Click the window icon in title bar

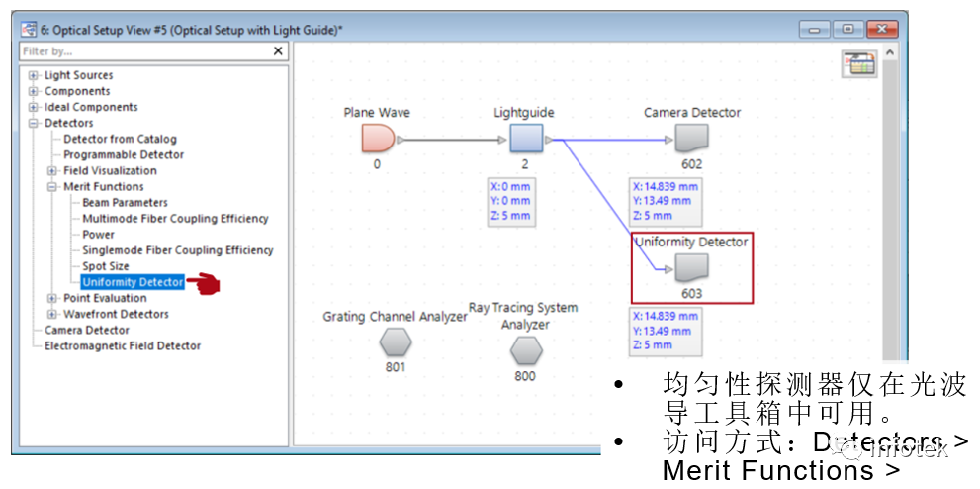click(x=29, y=30)
